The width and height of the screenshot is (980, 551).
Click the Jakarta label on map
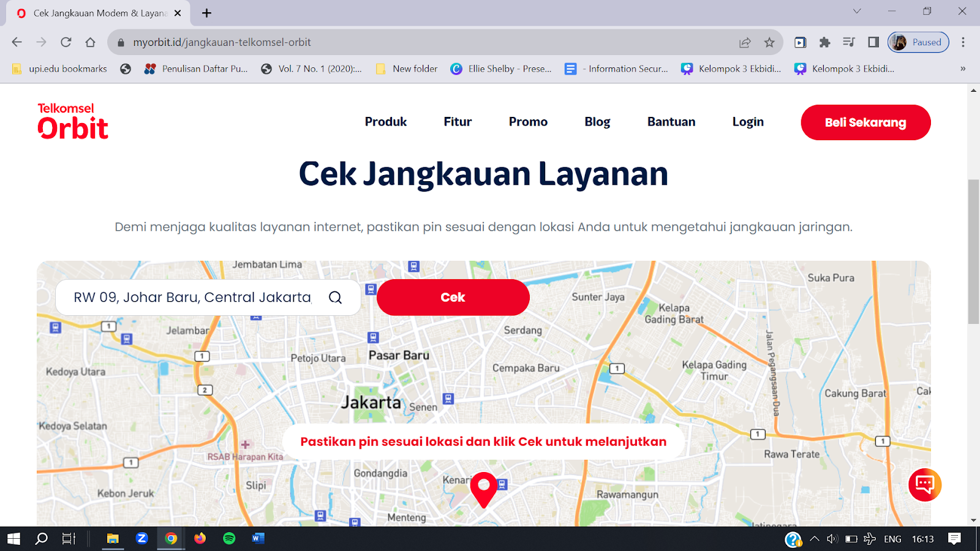pyautogui.click(x=371, y=402)
